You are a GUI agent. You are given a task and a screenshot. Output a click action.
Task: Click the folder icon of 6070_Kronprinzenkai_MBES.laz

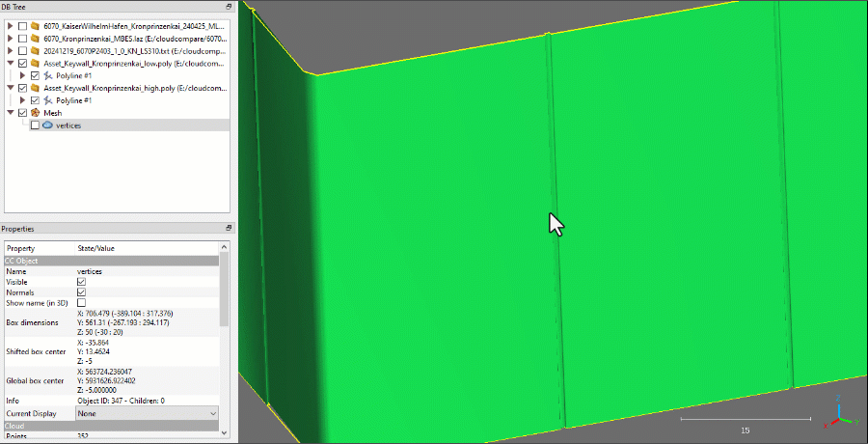(36, 39)
